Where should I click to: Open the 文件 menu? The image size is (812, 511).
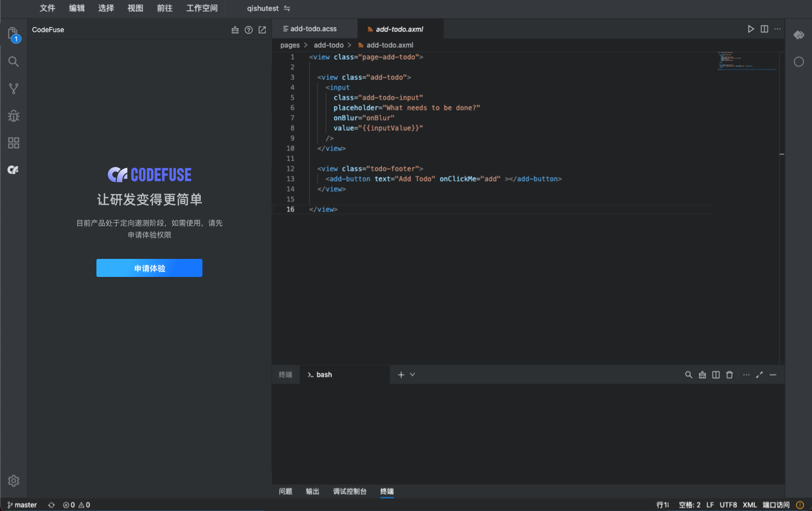(47, 8)
